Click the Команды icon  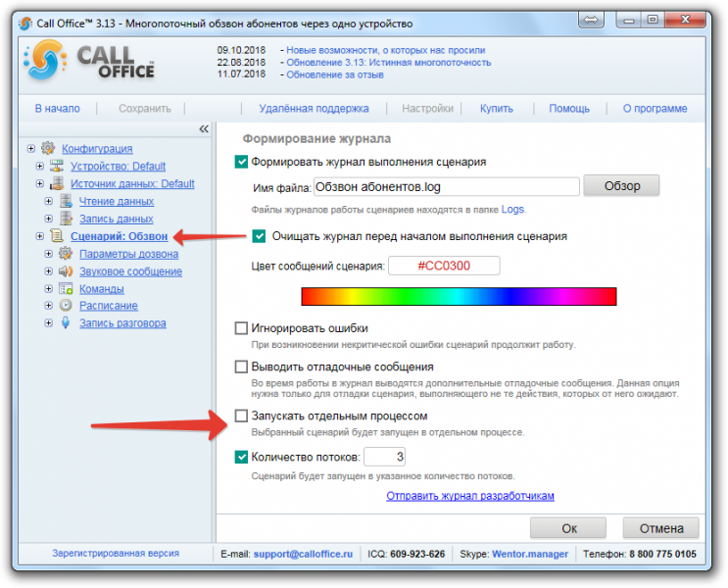[x=66, y=288]
